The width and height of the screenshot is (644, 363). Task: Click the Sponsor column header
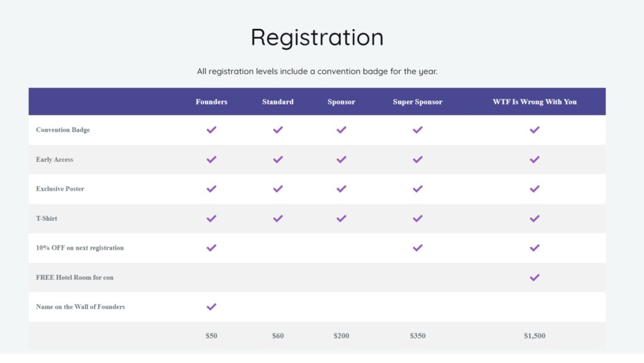pos(341,102)
